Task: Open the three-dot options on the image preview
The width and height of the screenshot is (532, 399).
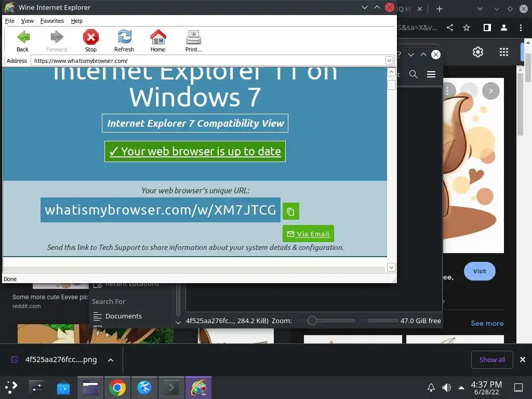Action: click(448, 90)
